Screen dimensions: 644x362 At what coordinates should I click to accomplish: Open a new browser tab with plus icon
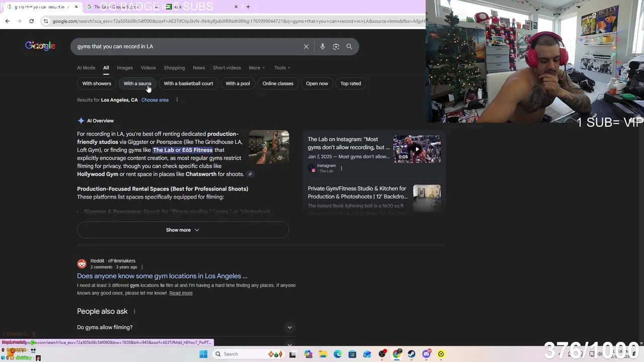coord(248,7)
